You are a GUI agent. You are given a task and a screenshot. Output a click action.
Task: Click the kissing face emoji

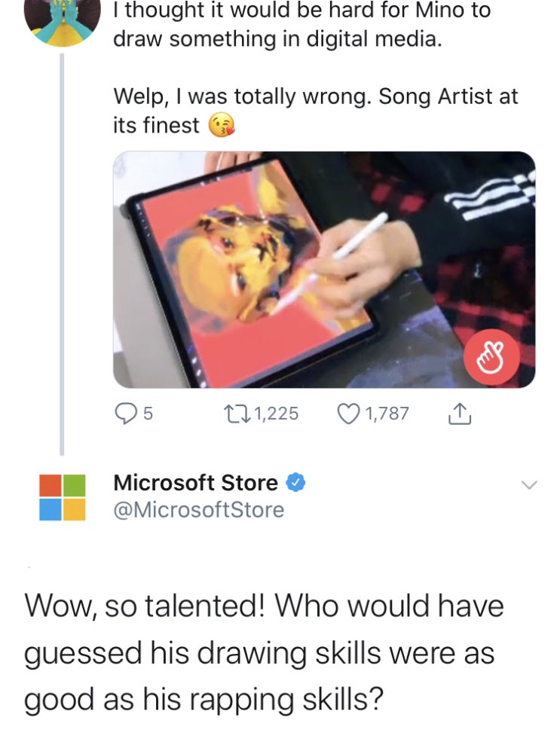[217, 125]
